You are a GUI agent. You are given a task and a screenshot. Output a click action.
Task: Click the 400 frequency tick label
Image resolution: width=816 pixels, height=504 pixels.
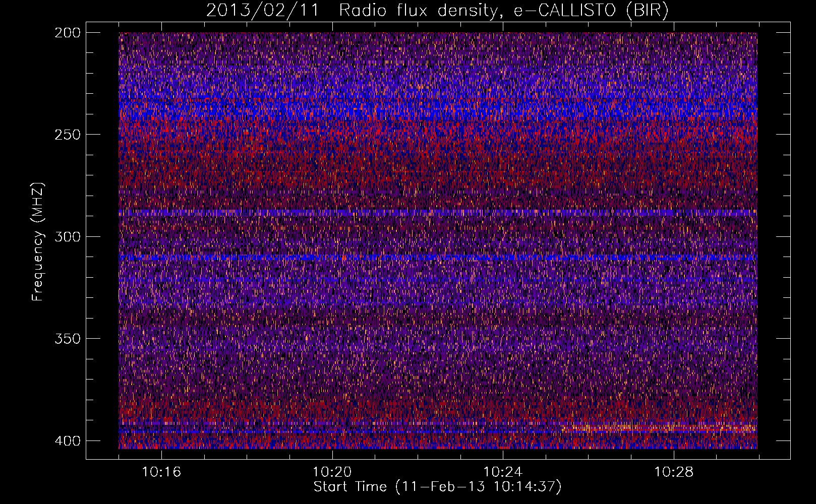click(67, 440)
